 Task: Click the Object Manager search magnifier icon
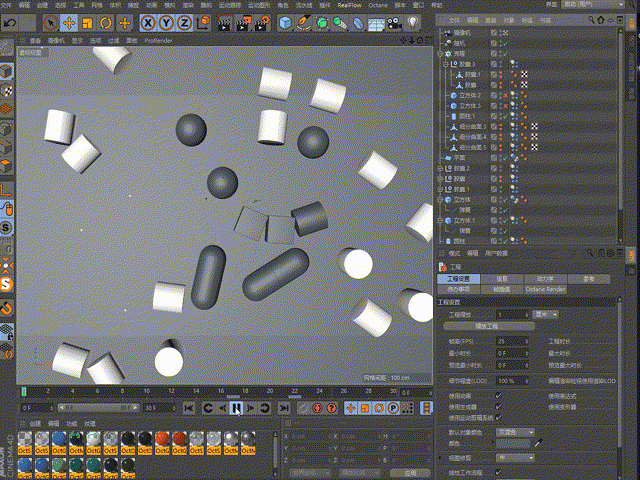591,20
